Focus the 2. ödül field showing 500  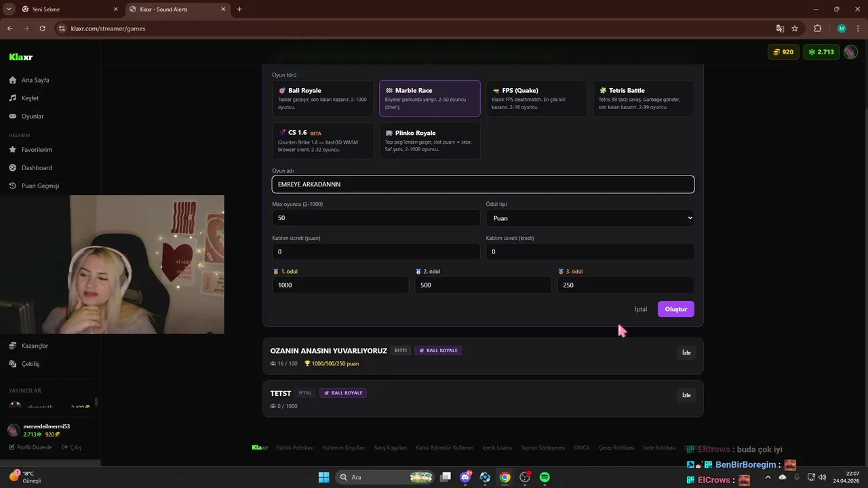pyautogui.click(x=483, y=285)
